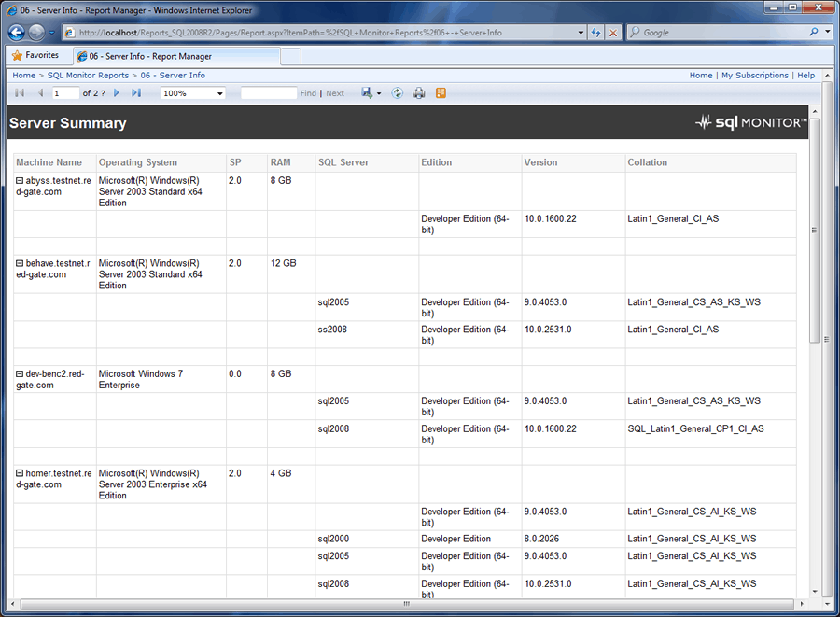The width and height of the screenshot is (840, 617).
Task: Refresh the page with the refresh icon
Action: [x=595, y=33]
